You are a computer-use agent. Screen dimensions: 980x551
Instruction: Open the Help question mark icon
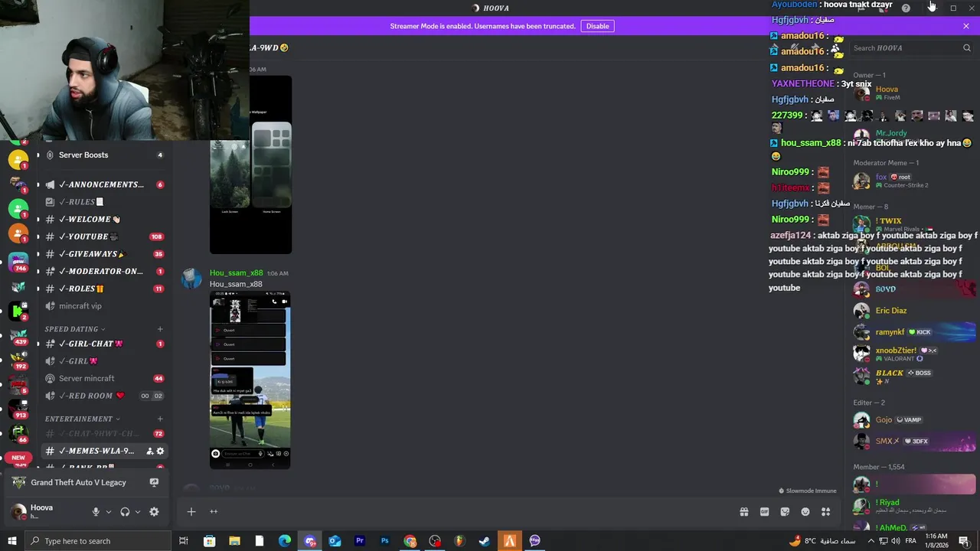click(x=906, y=8)
